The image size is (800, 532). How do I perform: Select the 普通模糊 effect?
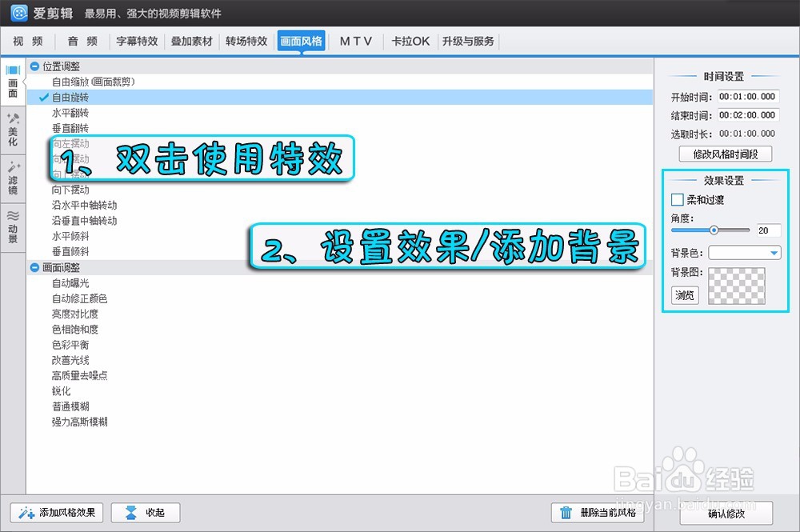70,406
